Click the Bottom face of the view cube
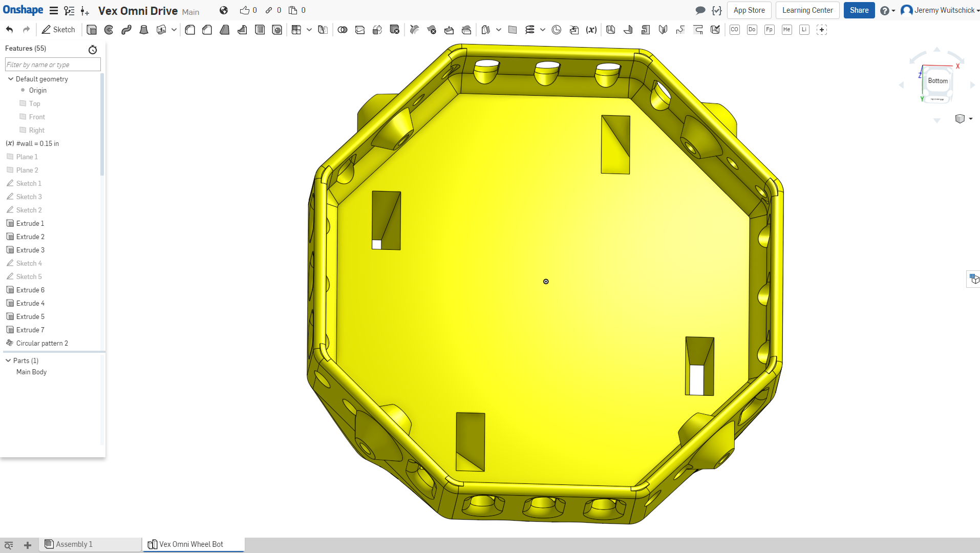Image resolution: width=980 pixels, height=553 pixels. pyautogui.click(x=938, y=81)
